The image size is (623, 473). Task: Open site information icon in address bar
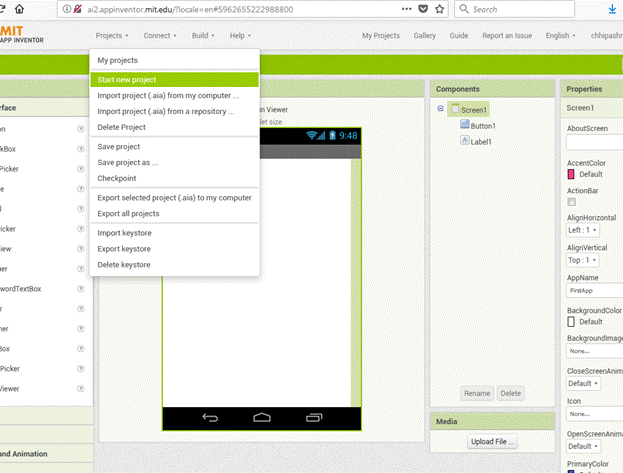(x=67, y=9)
